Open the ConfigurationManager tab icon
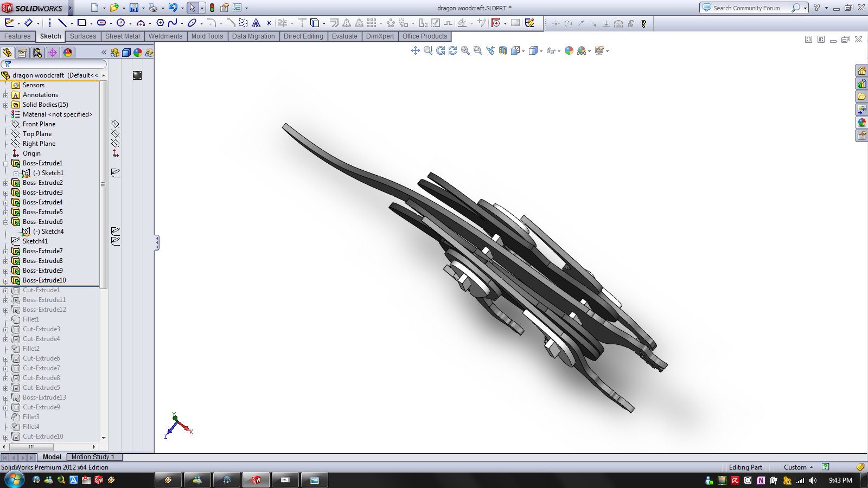This screenshot has width=868, height=488. 37,53
